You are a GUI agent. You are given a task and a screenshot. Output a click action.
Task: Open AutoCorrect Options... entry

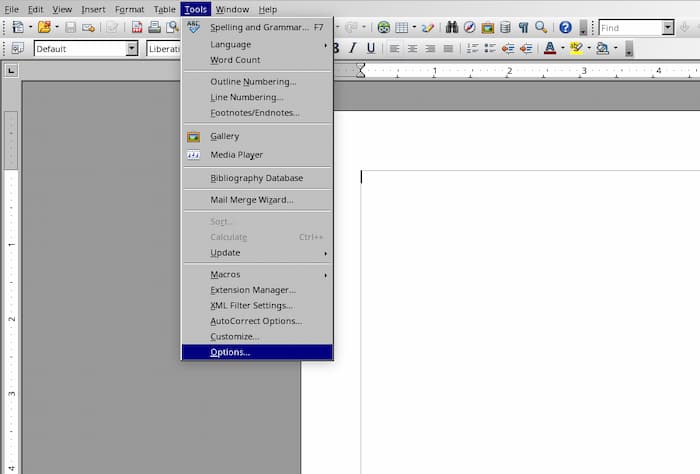pos(255,321)
